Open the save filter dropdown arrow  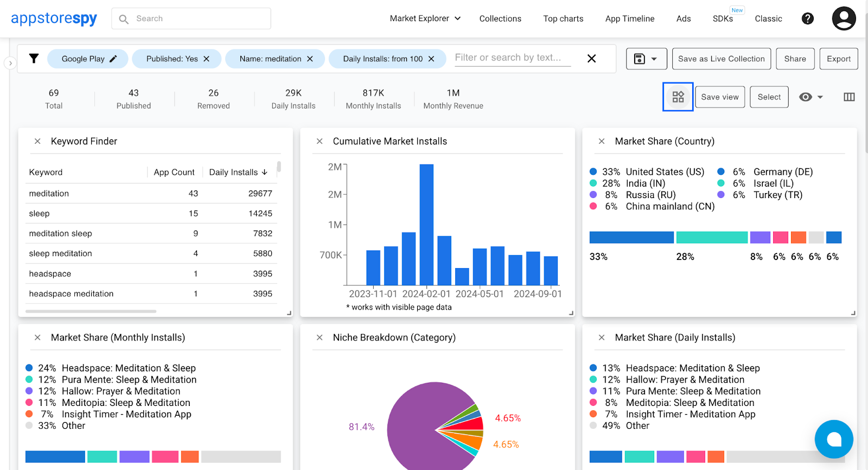tap(654, 59)
